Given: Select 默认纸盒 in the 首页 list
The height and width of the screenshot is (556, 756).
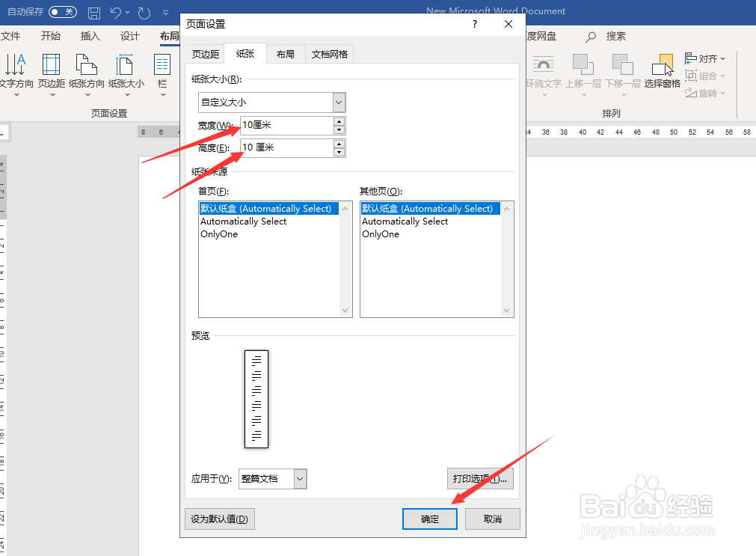Looking at the screenshot, I should (x=269, y=209).
